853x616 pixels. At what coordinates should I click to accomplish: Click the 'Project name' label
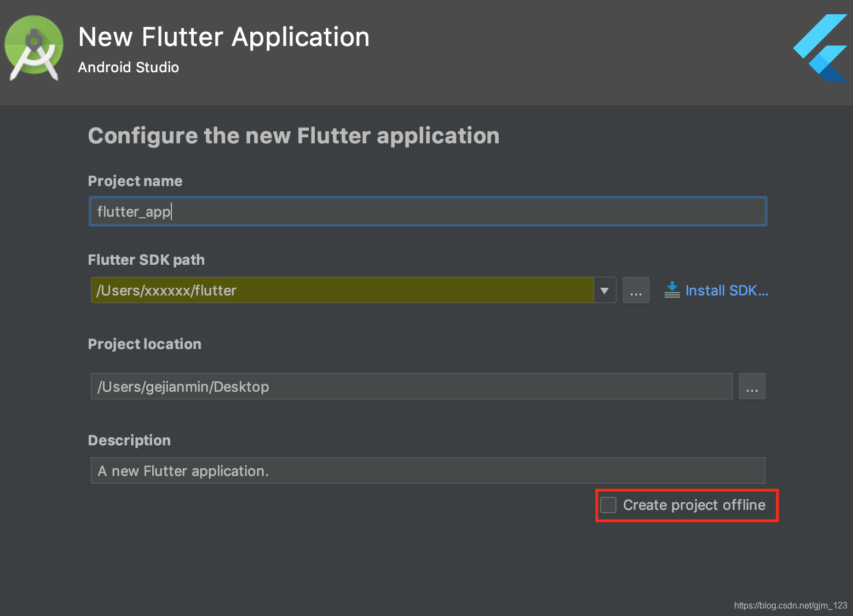point(135,181)
